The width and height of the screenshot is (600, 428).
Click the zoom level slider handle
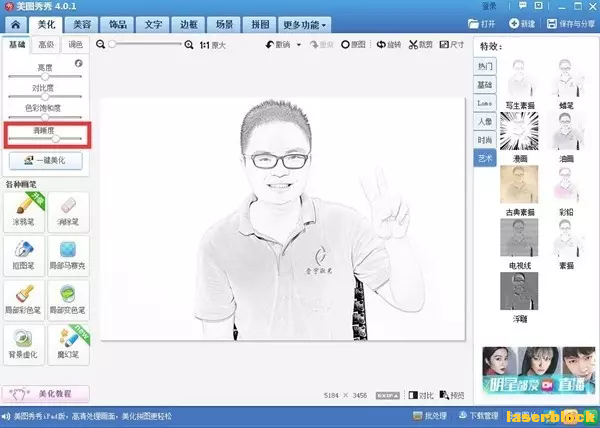pos(112,44)
